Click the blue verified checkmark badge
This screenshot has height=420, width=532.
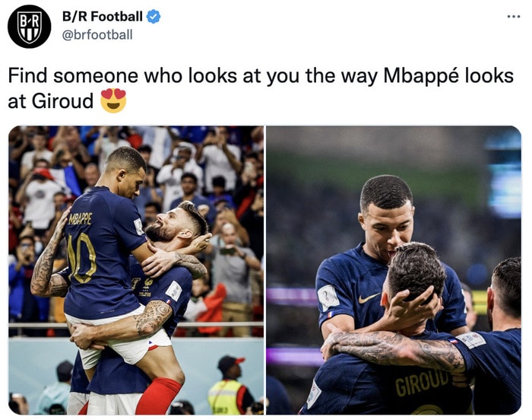(154, 17)
